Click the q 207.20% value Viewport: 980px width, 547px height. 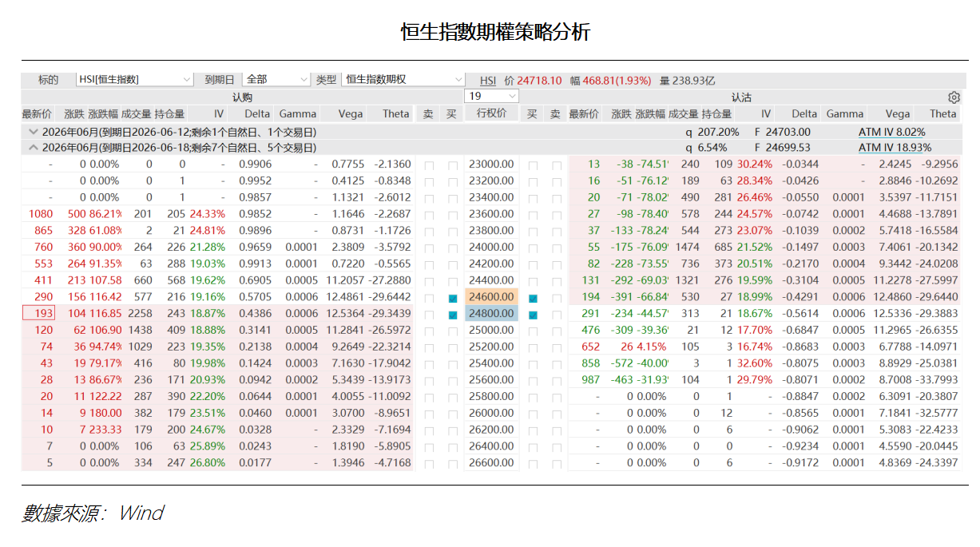(712, 132)
